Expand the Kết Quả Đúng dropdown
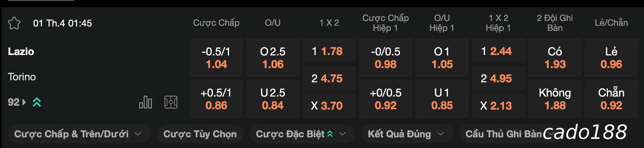Screen dimensions: 644x148 pyautogui.click(x=406, y=134)
